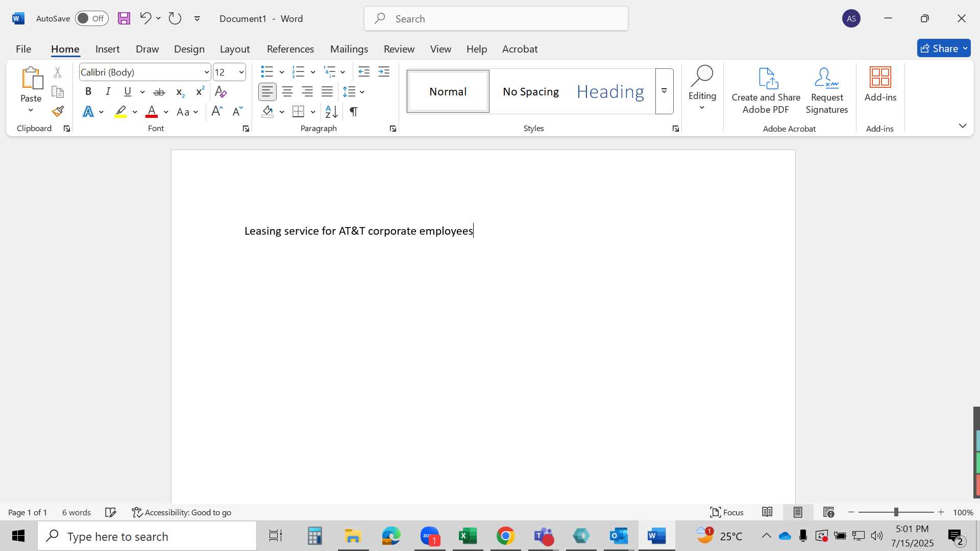
Task: Collapse the ribbon with chevron
Action: point(963,126)
